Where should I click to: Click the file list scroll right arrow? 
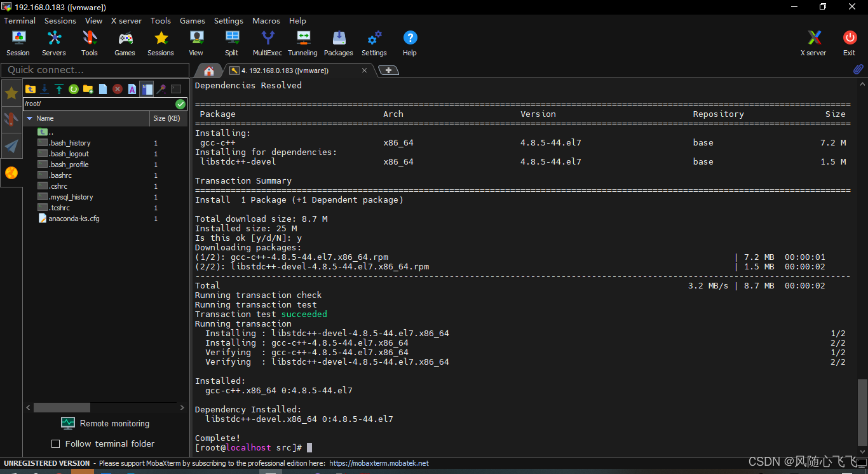182,407
